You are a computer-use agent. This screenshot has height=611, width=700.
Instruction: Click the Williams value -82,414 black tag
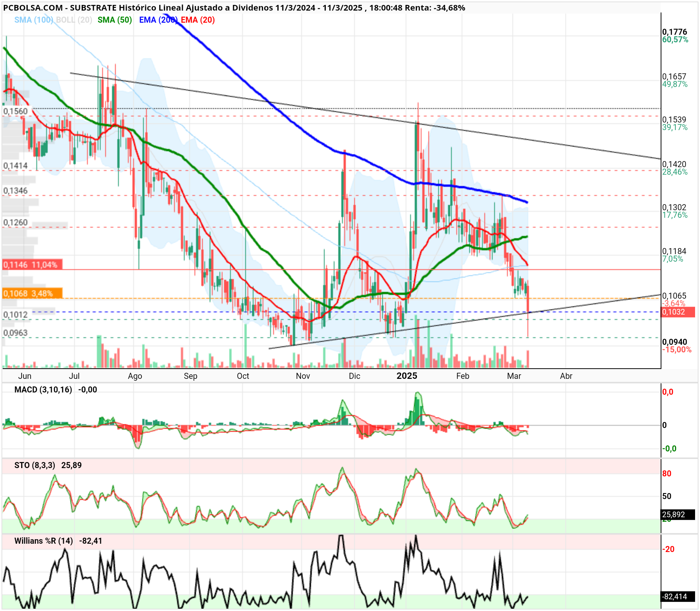tap(678, 597)
